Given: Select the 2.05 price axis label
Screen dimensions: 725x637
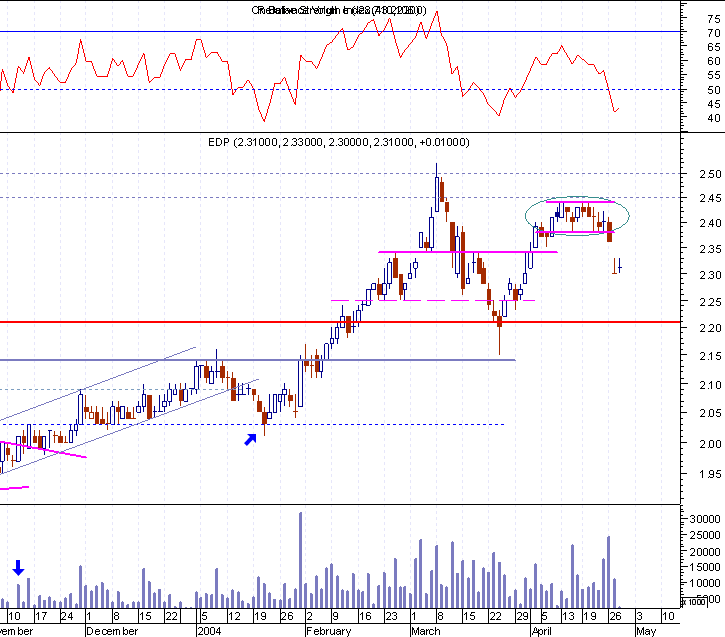Looking at the screenshot, I should [710, 413].
